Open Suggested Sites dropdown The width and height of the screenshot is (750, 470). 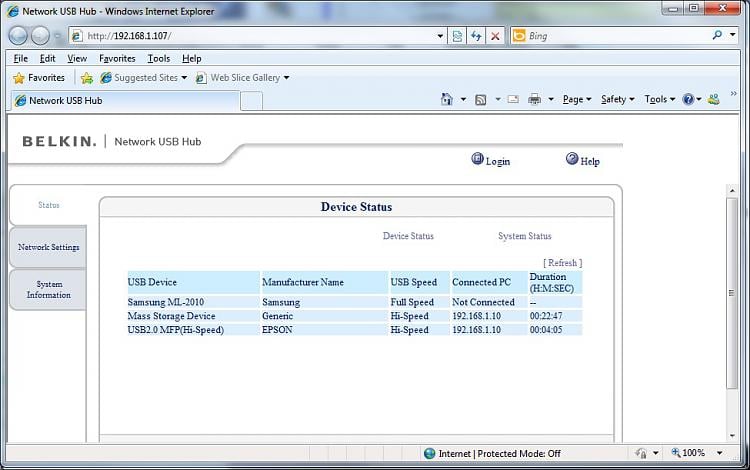click(143, 77)
